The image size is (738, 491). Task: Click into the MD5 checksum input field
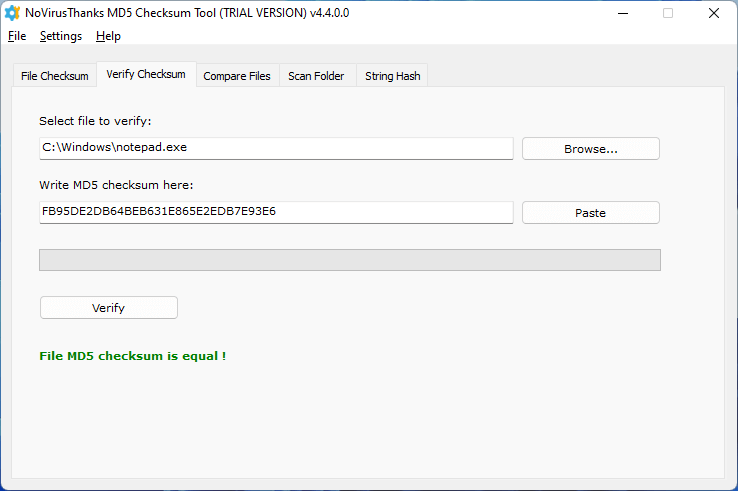[x=276, y=212]
